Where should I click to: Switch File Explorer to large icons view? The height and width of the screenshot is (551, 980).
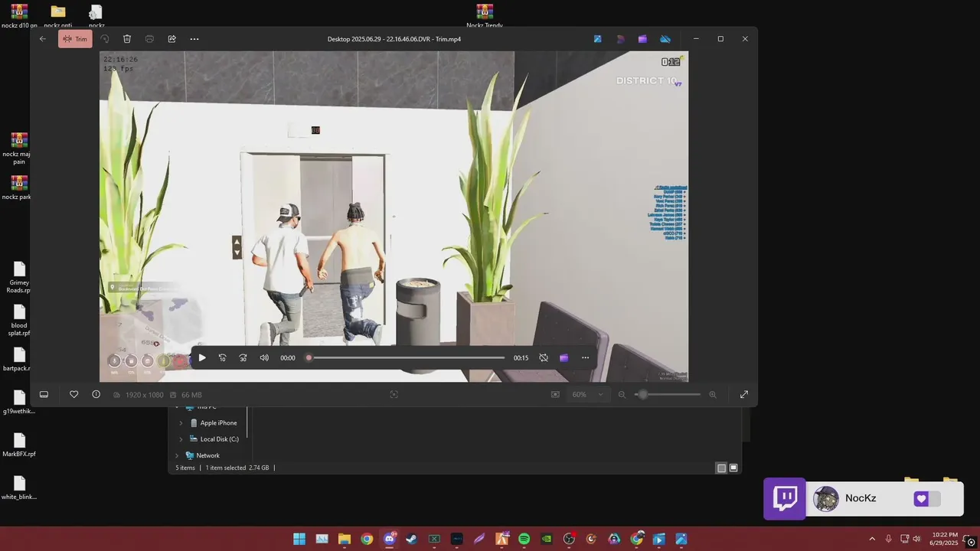[x=733, y=468]
